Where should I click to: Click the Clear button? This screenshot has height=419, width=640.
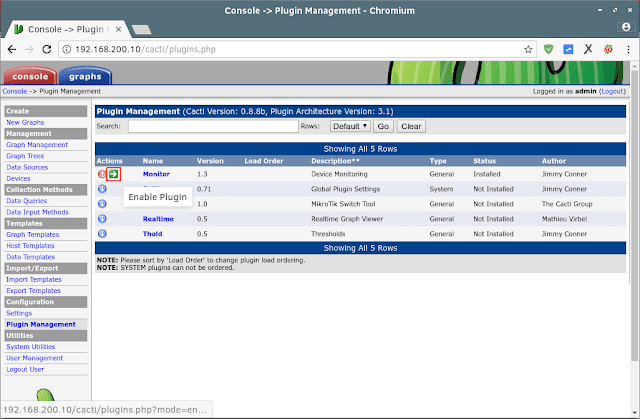point(411,126)
